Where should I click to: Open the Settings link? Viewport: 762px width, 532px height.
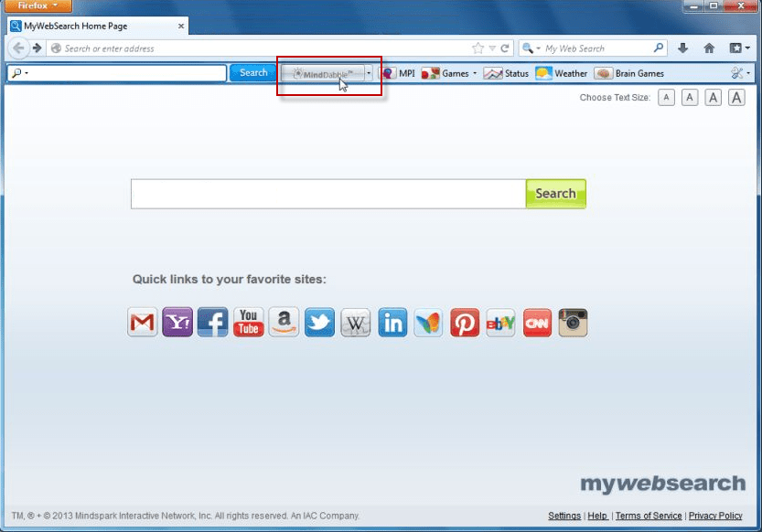click(x=564, y=516)
